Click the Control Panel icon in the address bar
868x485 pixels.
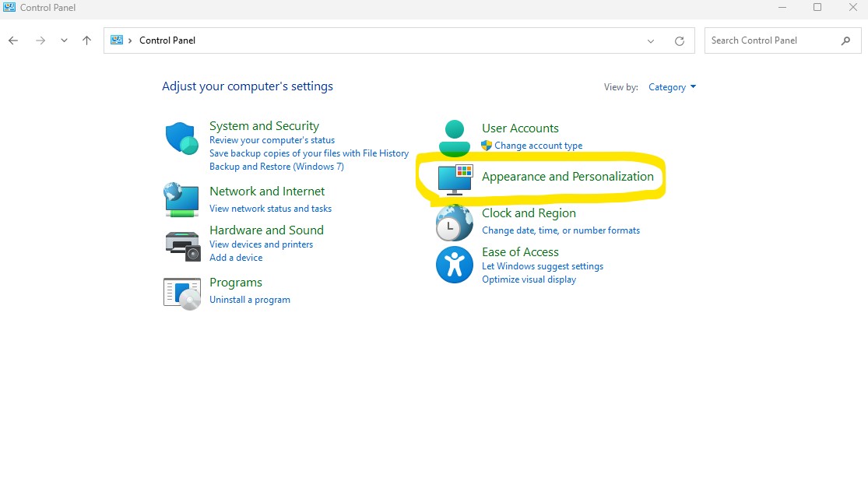point(117,40)
